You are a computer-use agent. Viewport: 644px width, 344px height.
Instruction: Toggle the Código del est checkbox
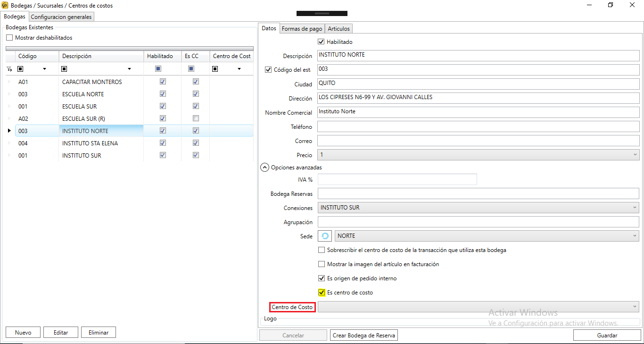click(269, 70)
